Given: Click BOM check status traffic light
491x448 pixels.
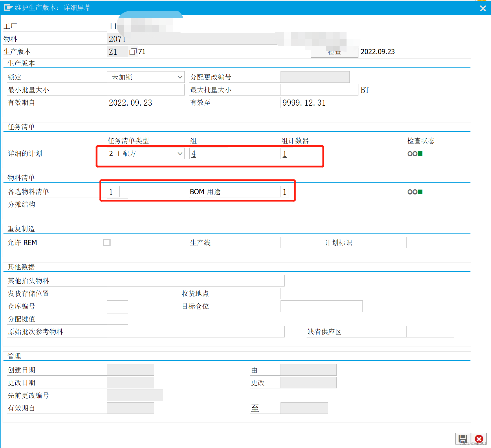Looking at the screenshot, I should coord(415,192).
